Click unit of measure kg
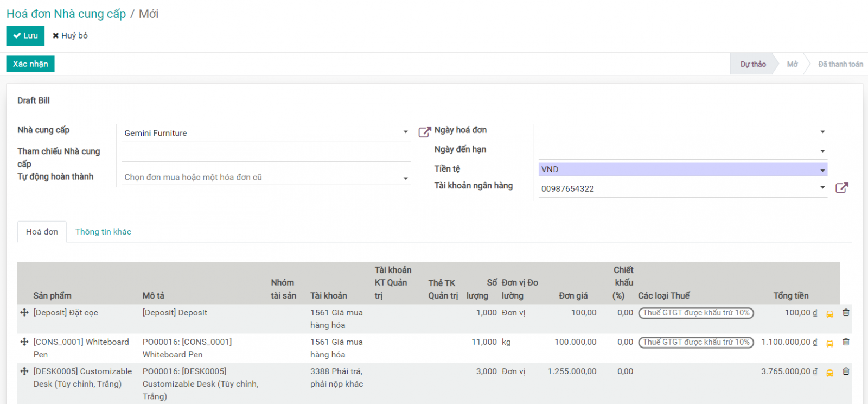This screenshot has height=404, width=868. [506, 342]
